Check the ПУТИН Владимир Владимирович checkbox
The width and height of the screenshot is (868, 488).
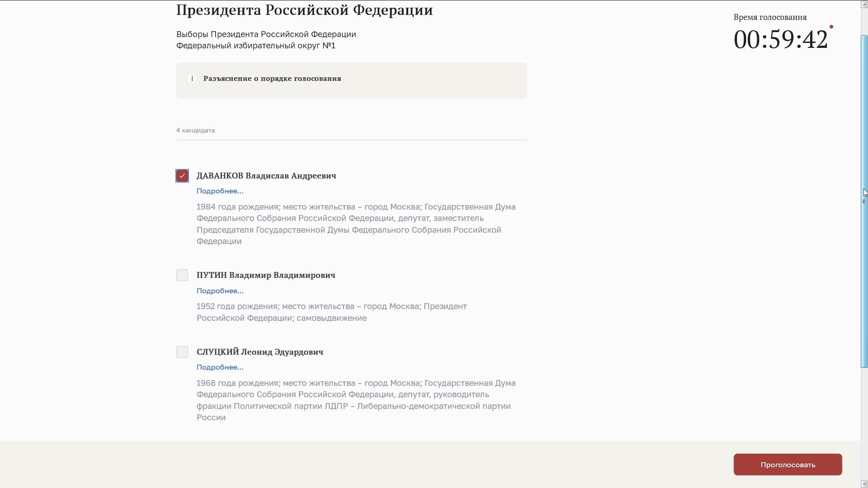(182, 275)
